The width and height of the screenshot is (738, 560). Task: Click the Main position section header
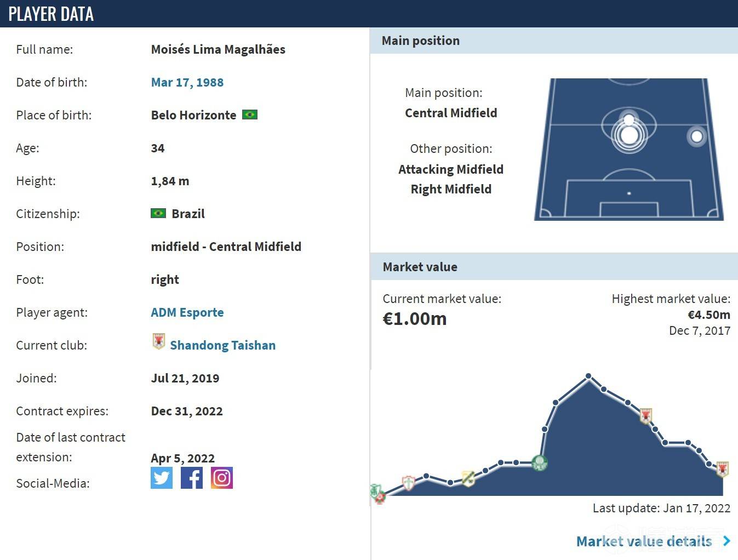pyautogui.click(x=554, y=41)
